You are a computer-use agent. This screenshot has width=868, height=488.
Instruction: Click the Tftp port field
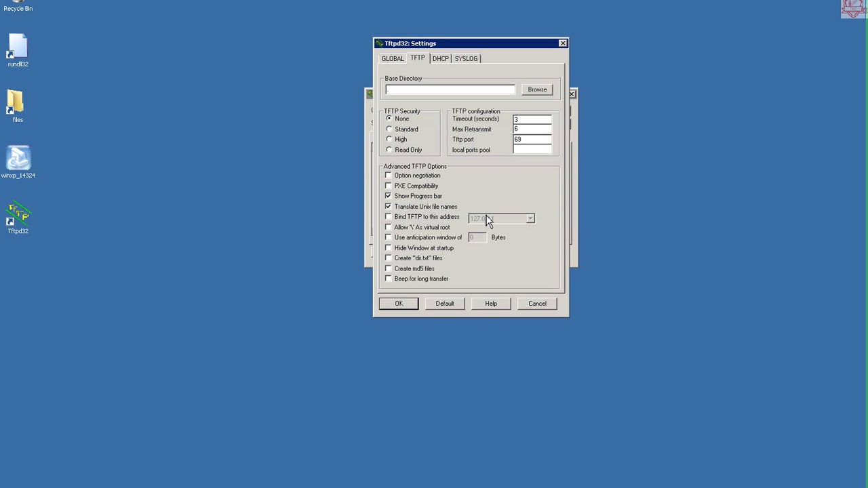pyautogui.click(x=532, y=139)
